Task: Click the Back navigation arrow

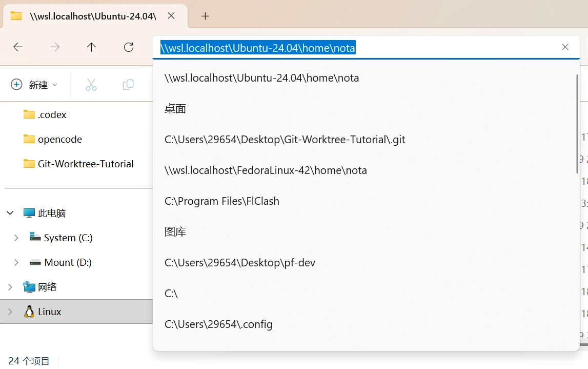Action: tap(18, 47)
